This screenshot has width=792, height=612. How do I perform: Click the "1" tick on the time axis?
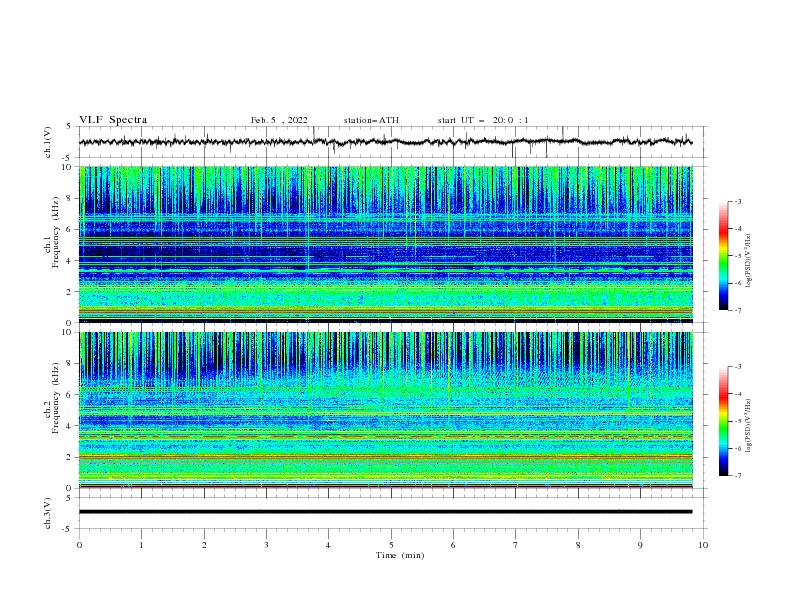(142, 545)
